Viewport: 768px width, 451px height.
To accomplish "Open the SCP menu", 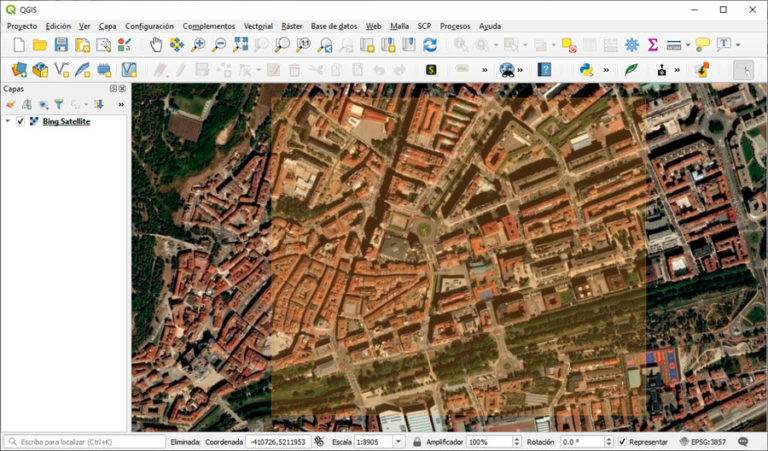I will (x=424, y=26).
